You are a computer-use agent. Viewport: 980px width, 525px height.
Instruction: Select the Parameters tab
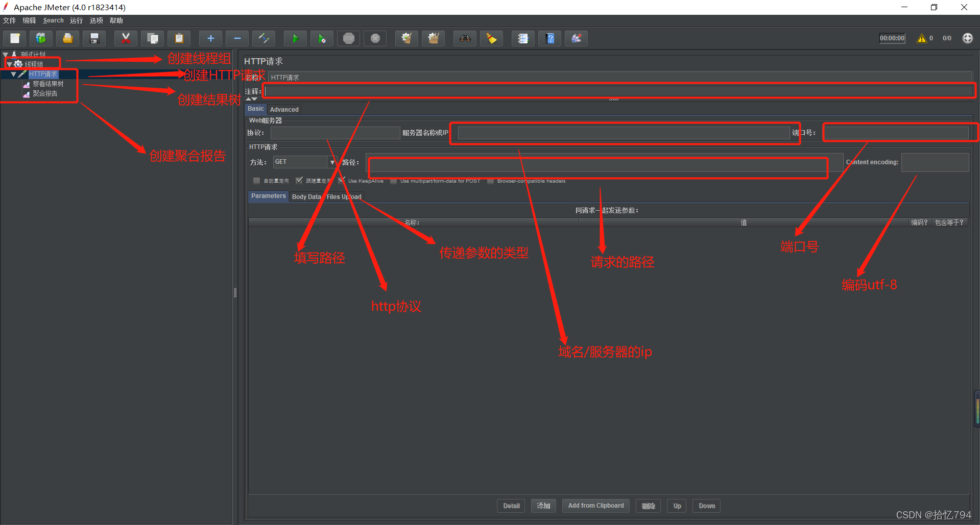[268, 196]
